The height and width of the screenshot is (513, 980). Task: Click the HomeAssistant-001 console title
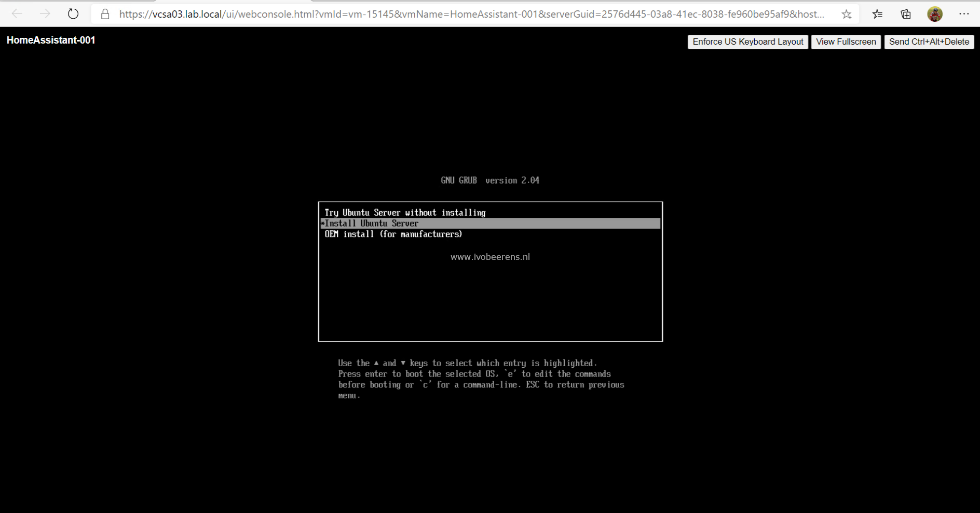[x=51, y=40]
